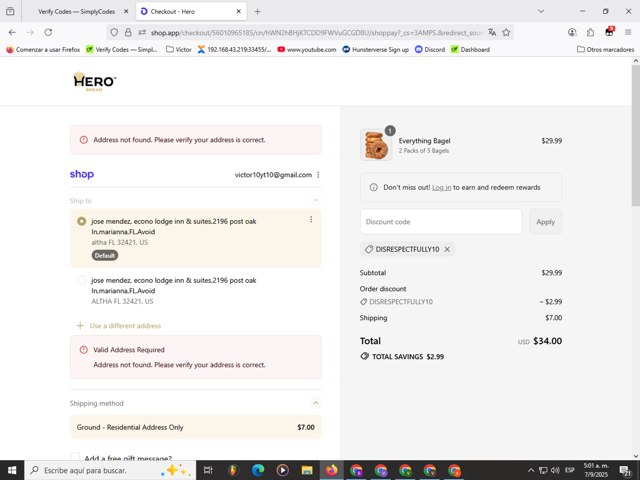640x480 pixels.
Task: Go back using the browser back arrow
Action: 12,32
